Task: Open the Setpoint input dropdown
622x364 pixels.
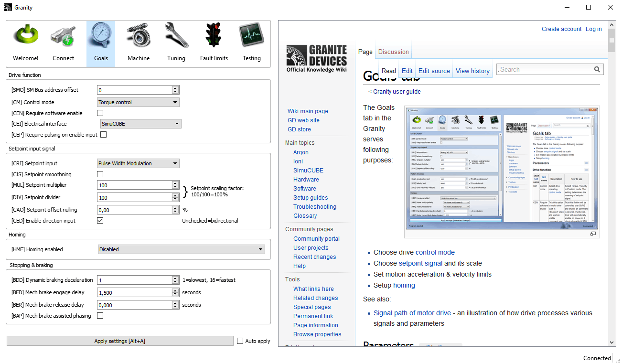Action: [138, 163]
